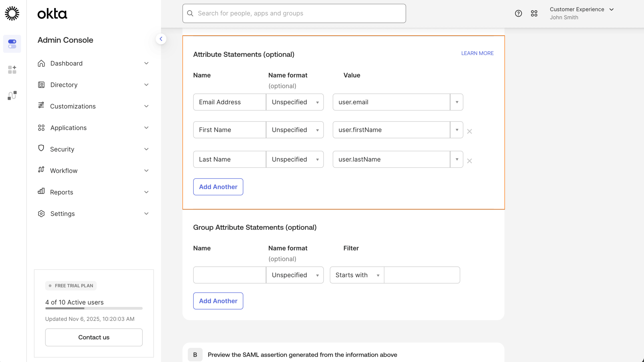The height and width of the screenshot is (362, 644).
Task: Click the apps grid icon in the header
Action: [534, 13]
